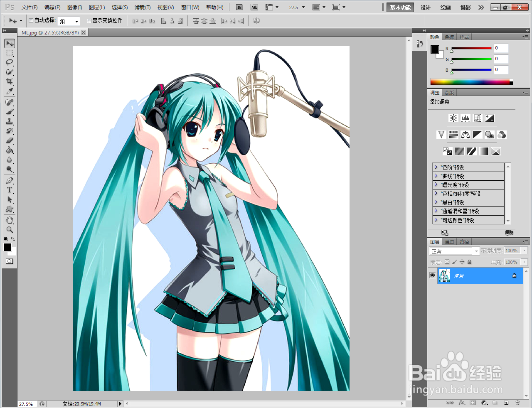The image size is (532, 408).
Task: Add a Color Balance adjustment
Action: pyautogui.click(x=465, y=135)
